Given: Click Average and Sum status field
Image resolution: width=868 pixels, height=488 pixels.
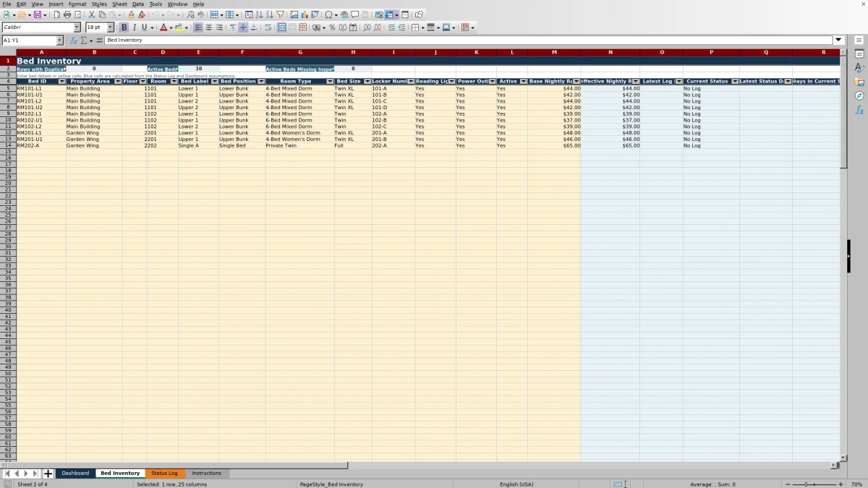Looking at the screenshot, I should (x=712, y=484).
